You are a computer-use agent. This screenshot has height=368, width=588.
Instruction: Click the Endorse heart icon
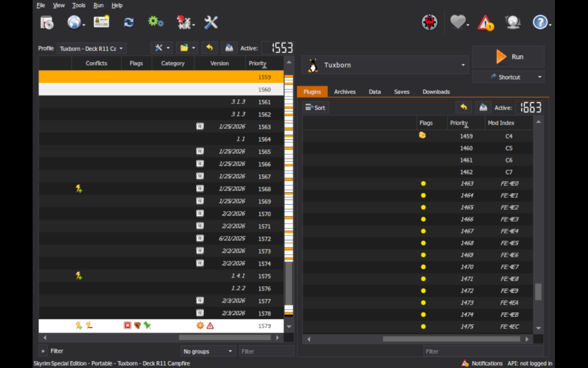(458, 22)
